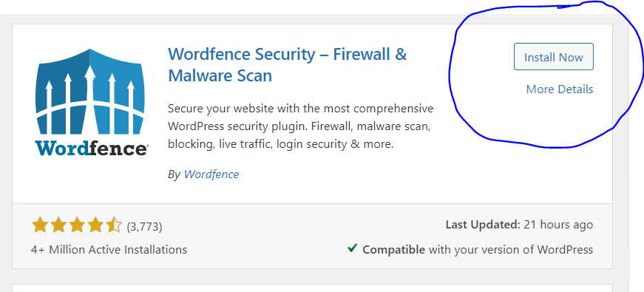Click the Wordfence wordmark under the shield
The height and width of the screenshot is (292, 644).
point(91,149)
